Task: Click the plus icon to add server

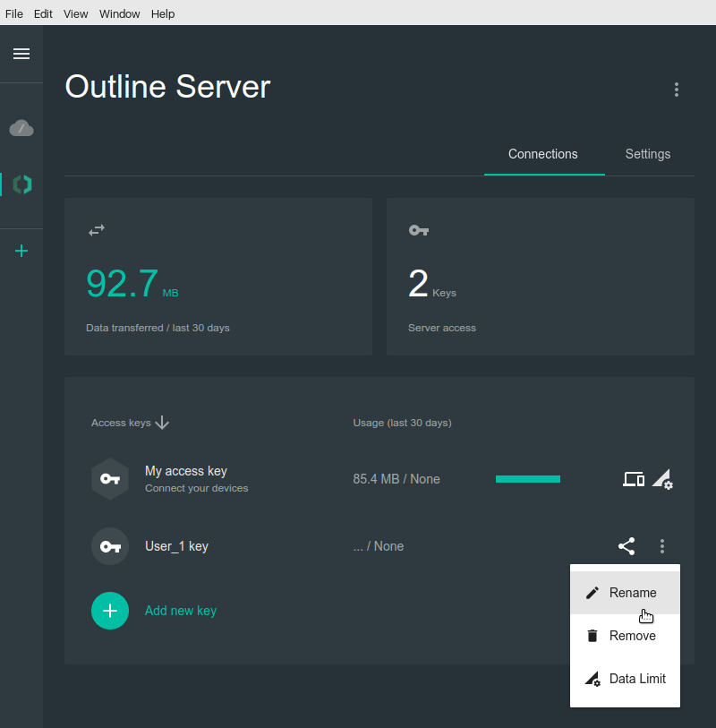Action: click(21, 251)
